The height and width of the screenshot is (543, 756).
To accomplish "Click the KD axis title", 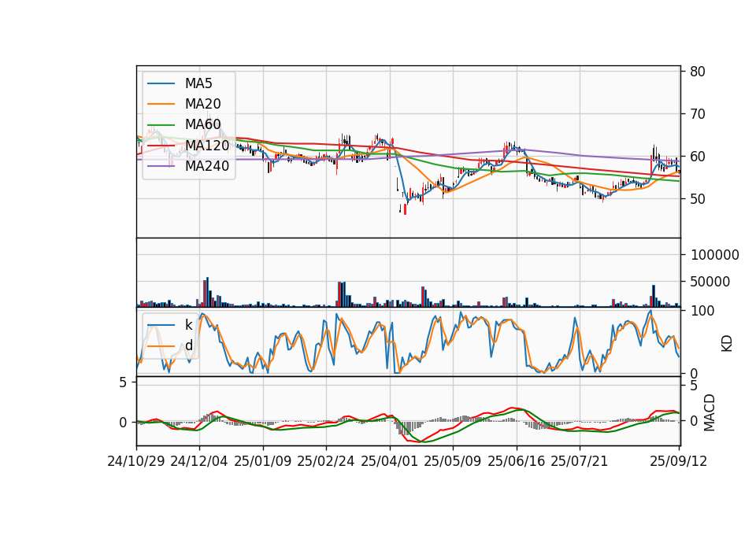I will pos(727,344).
